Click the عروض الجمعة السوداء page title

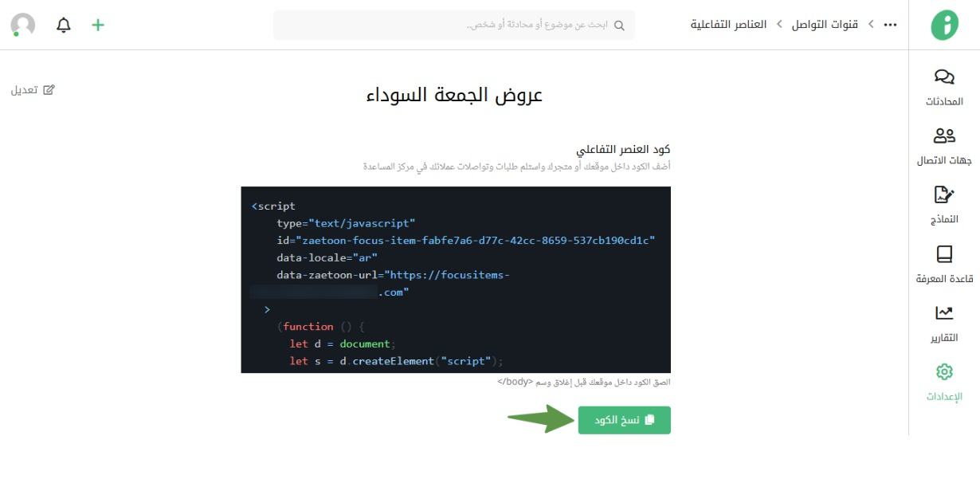[x=454, y=95]
